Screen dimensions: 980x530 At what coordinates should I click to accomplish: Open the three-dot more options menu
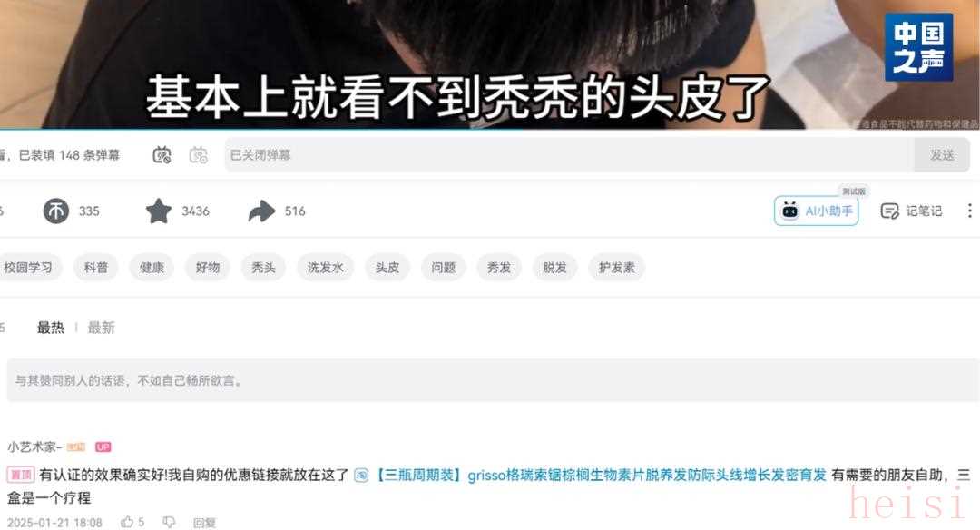click(x=969, y=211)
